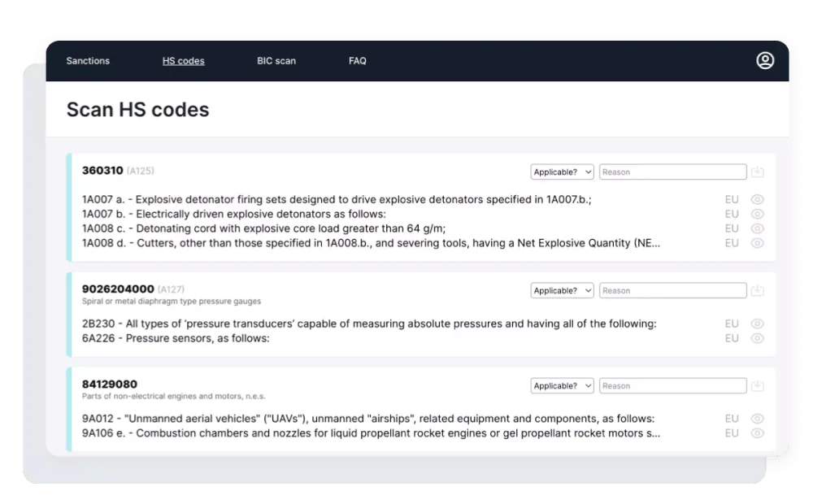813x504 pixels.
Task: Click save icon for code 360310
Action: point(758,172)
